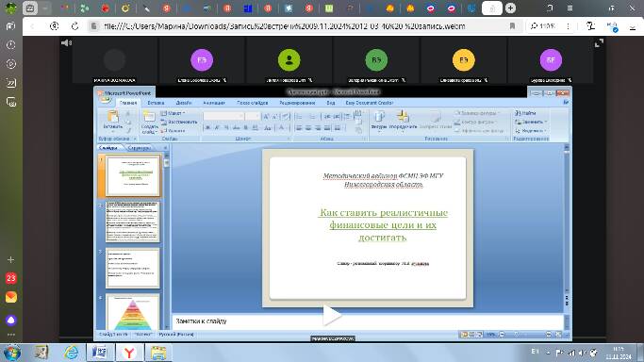Click the Восстановить slide reset button
The width and height of the screenshot is (644, 362).
tap(179, 122)
